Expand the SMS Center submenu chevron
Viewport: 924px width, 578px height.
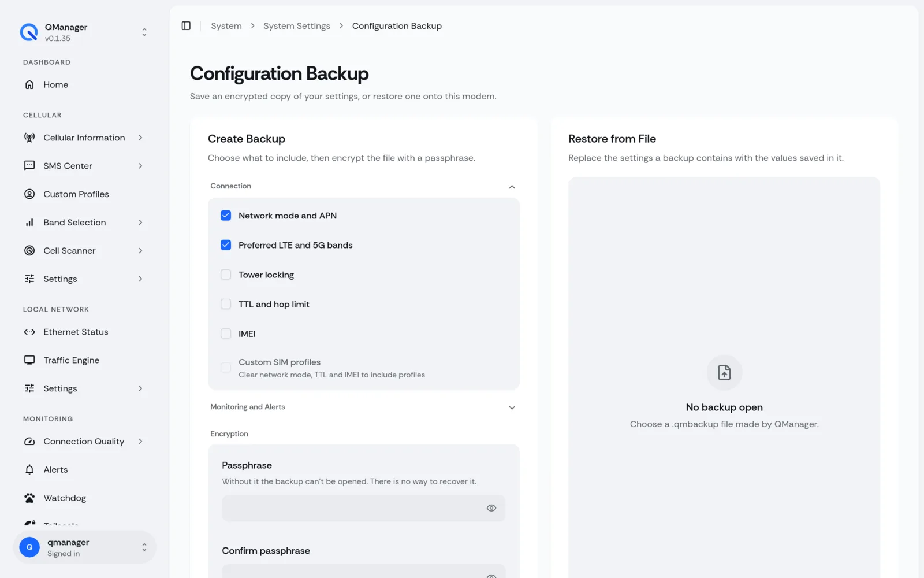140,166
